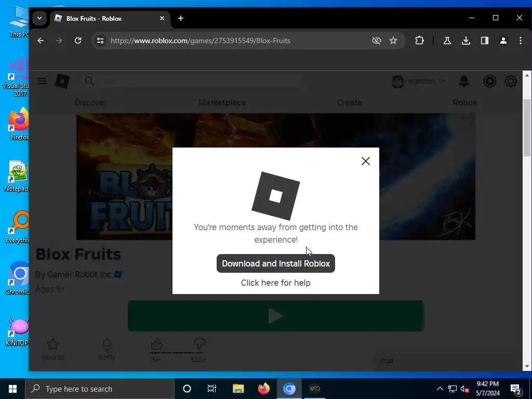This screenshot has height=399, width=532.
Task: Open the Click here for help link
Action: (275, 283)
